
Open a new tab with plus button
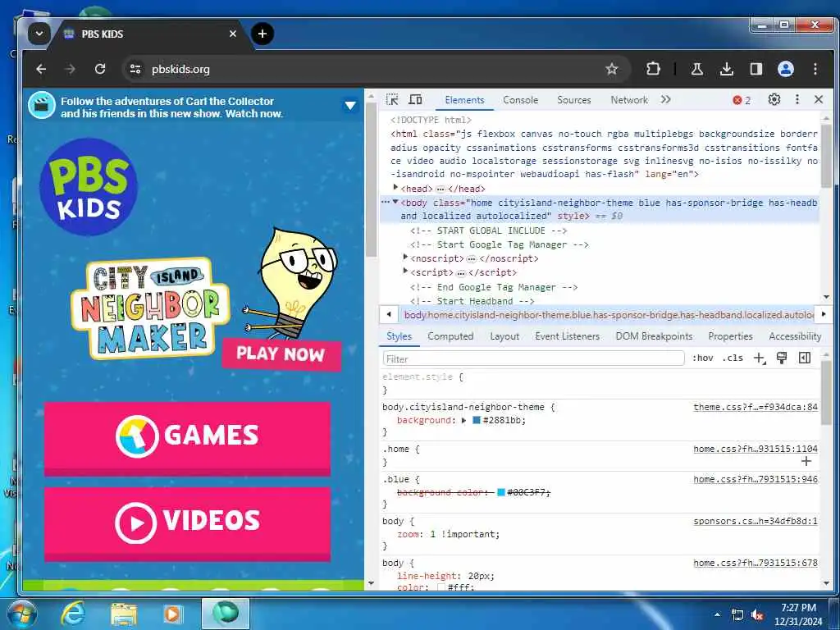coord(262,34)
